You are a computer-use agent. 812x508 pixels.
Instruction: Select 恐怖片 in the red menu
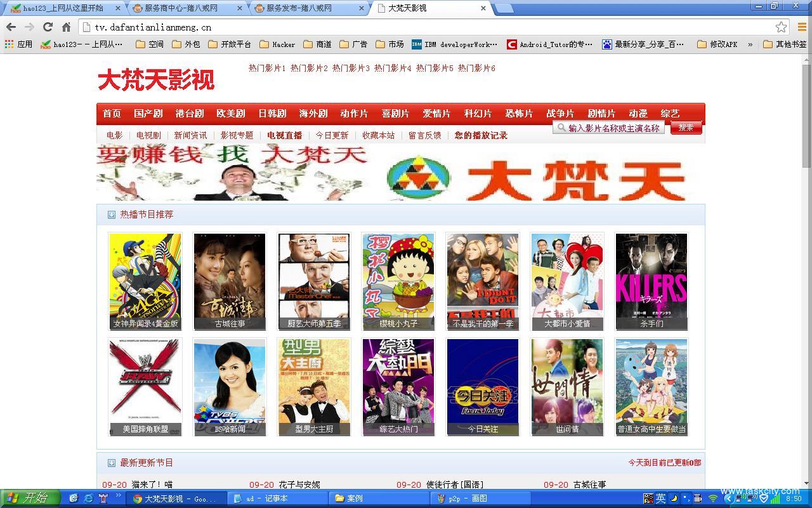pos(519,114)
